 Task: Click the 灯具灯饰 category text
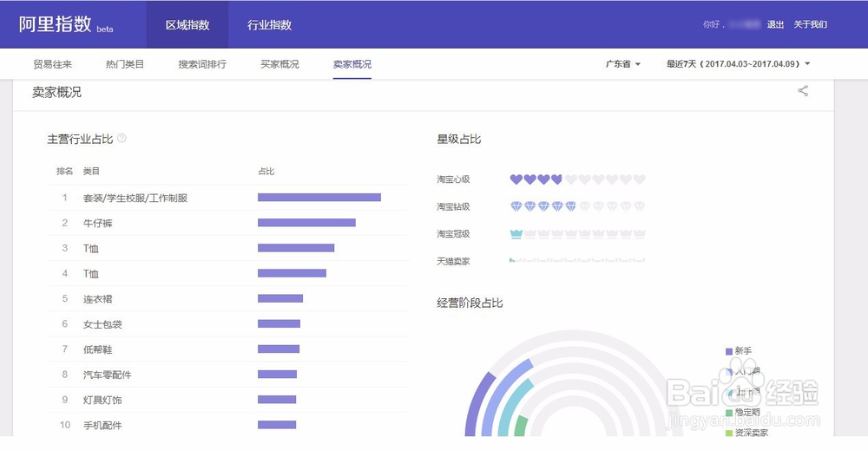click(x=102, y=401)
